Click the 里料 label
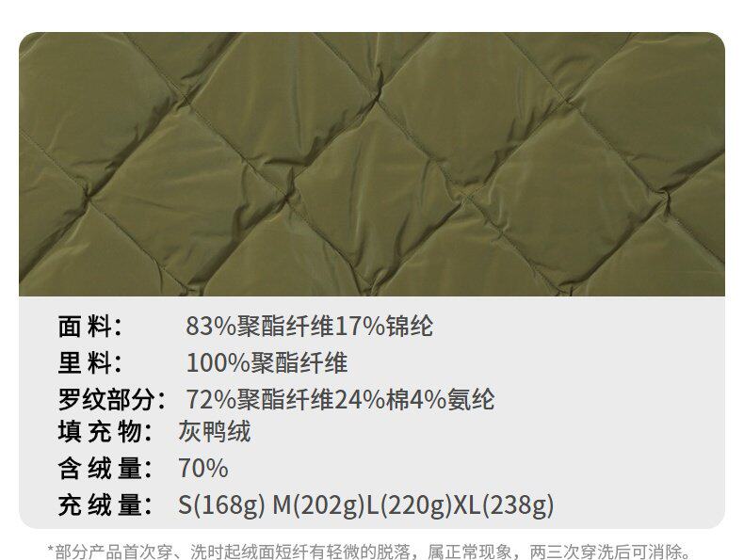 click(90, 363)
